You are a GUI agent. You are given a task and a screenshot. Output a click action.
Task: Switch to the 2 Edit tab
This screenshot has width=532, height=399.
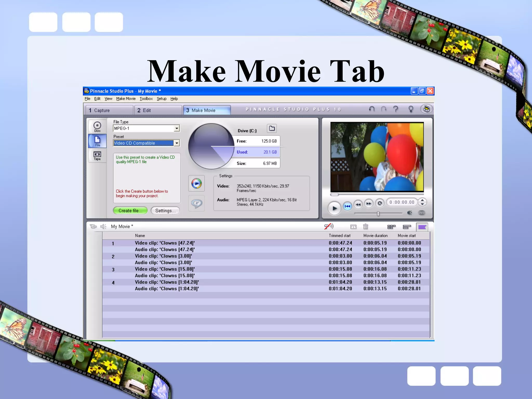click(x=158, y=110)
